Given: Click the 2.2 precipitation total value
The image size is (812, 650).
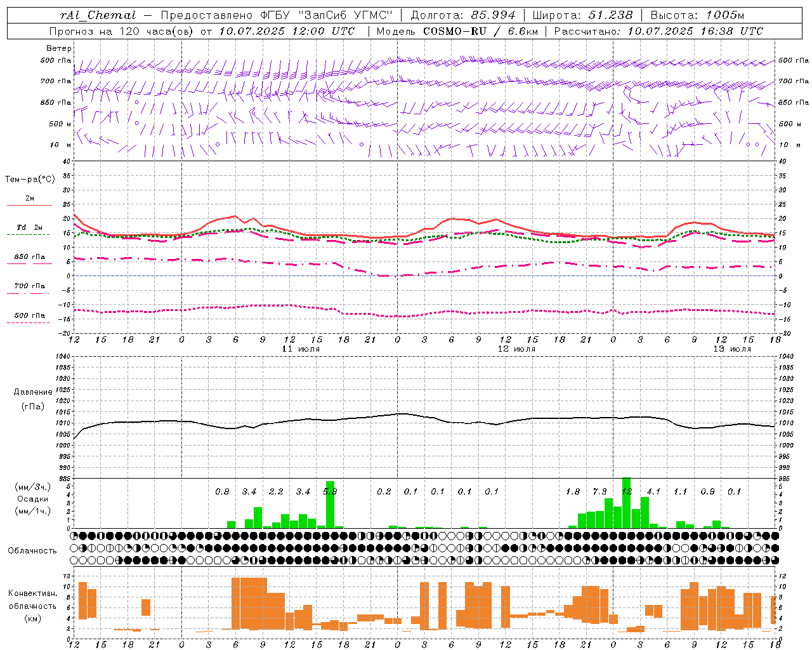Looking at the screenshot, I should [276, 491].
